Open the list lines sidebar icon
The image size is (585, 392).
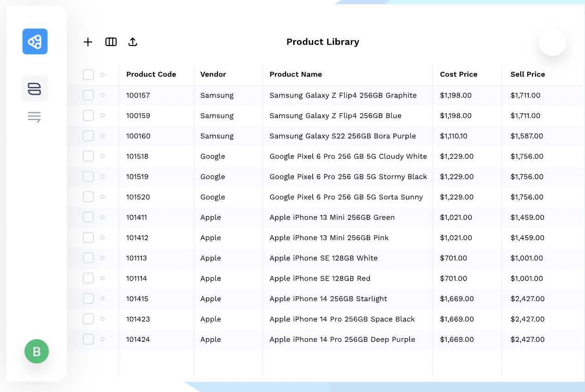click(35, 117)
